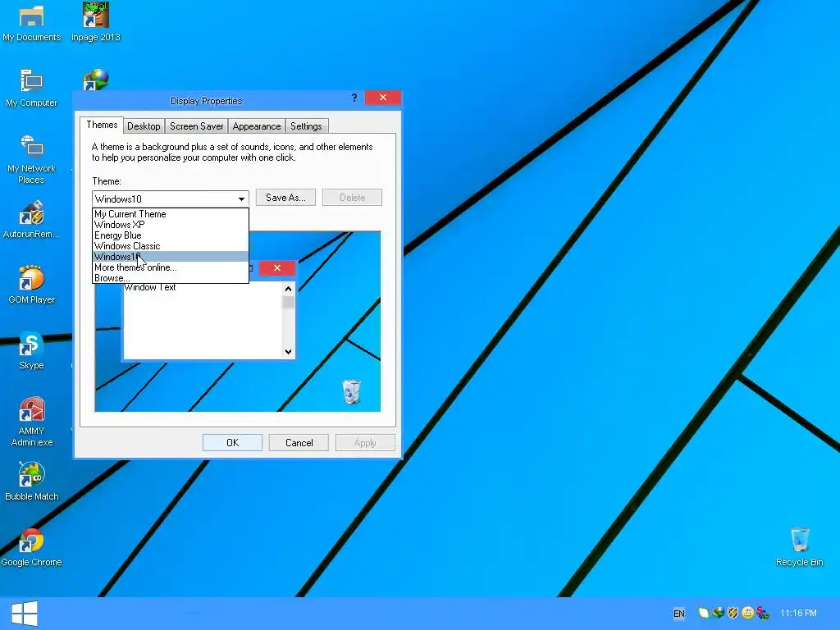Viewport: 840px width, 630px height.
Task: Click the 11:16 PM taskbar clock
Action: click(x=798, y=613)
